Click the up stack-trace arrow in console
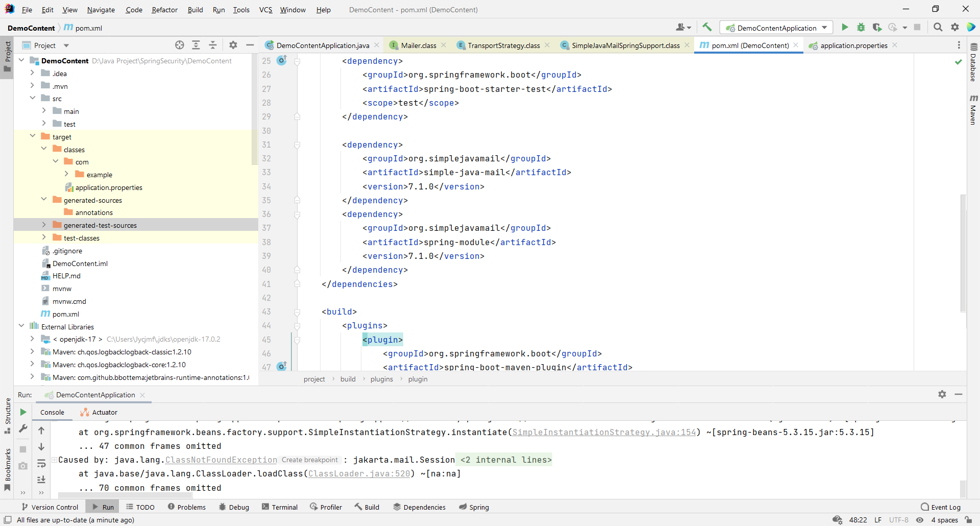Viewport: 980px width, 526px height. click(41, 432)
